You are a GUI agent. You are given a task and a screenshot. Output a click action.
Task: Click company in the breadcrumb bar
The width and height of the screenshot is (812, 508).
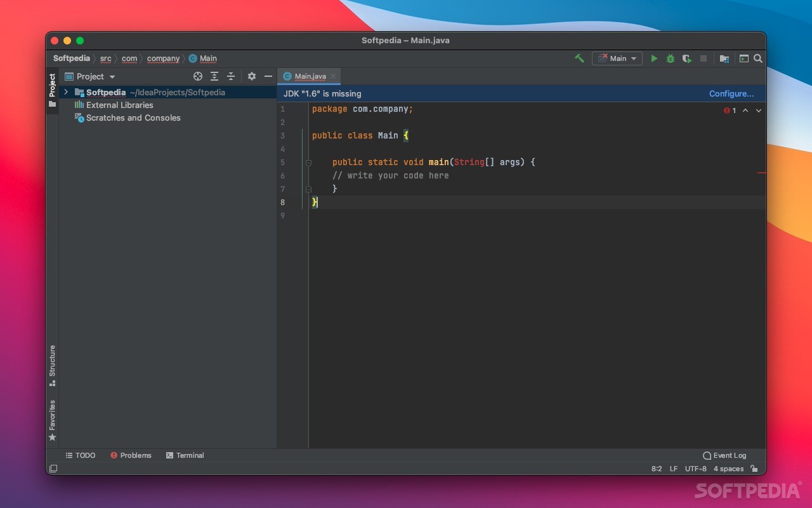click(x=164, y=58)
